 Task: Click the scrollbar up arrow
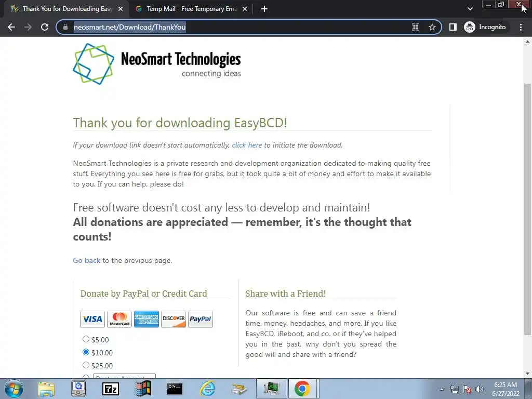point(527,42)
